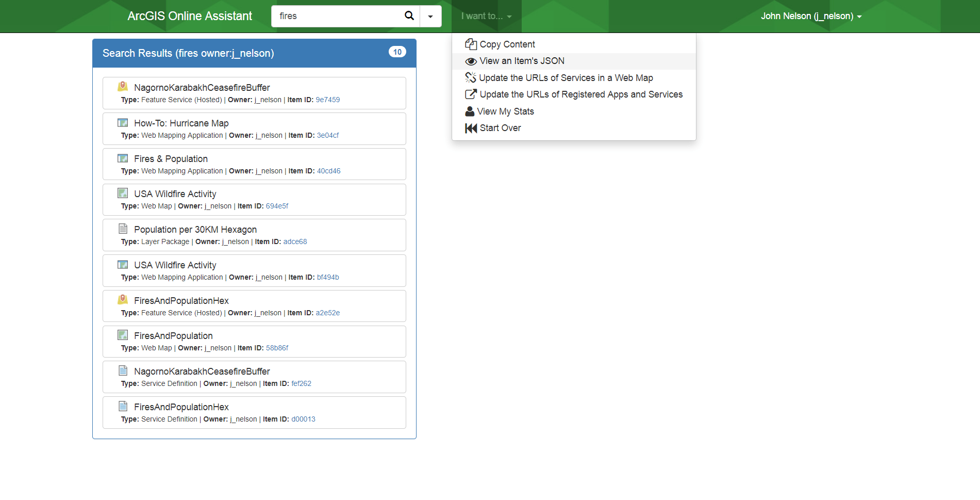980x500 pixels.
Task: Click the magnifying glass search icon
Action: pyautogui.click(x=409, y=16)
